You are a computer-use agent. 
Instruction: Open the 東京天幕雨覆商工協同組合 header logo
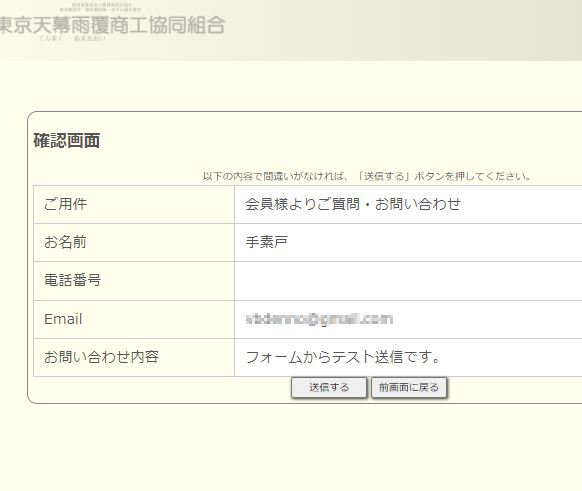(112, 25)
